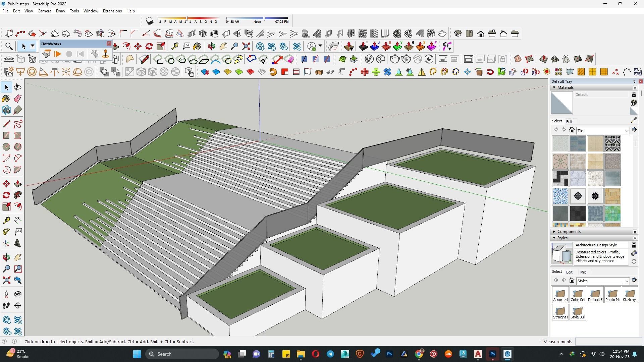Expand the Components panel
644x362 pixels.
click(554, 232)
